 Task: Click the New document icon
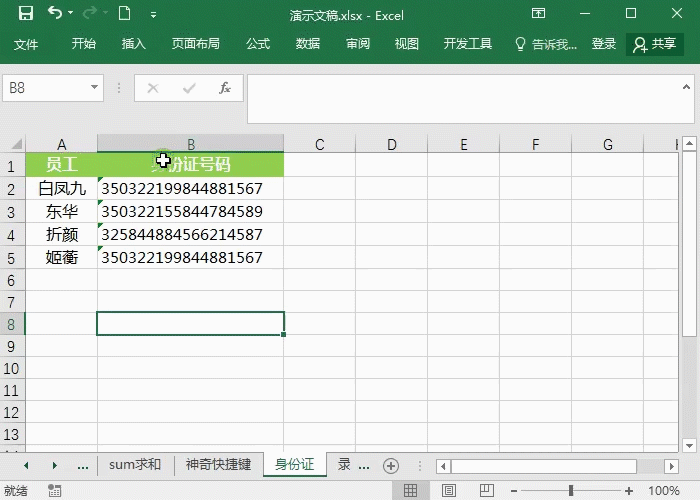[125, 13]
